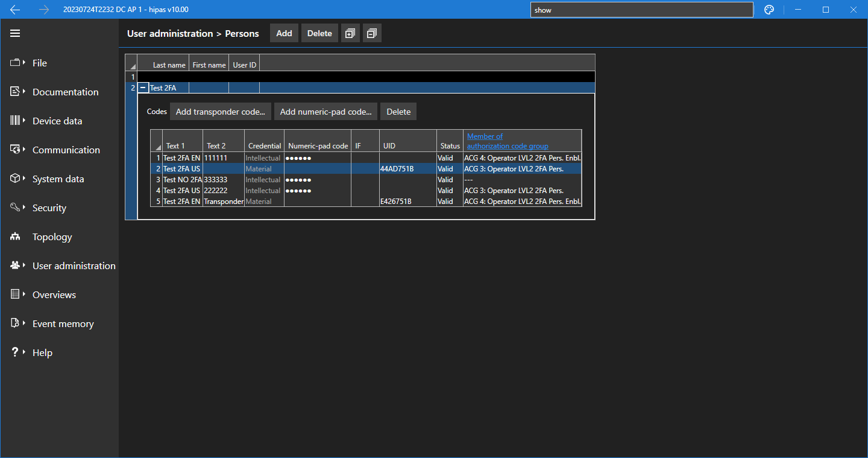Click the Security key icon
The width and height of the screenshot is (868, 458).
pyautogui.click(x=15, y=208)
